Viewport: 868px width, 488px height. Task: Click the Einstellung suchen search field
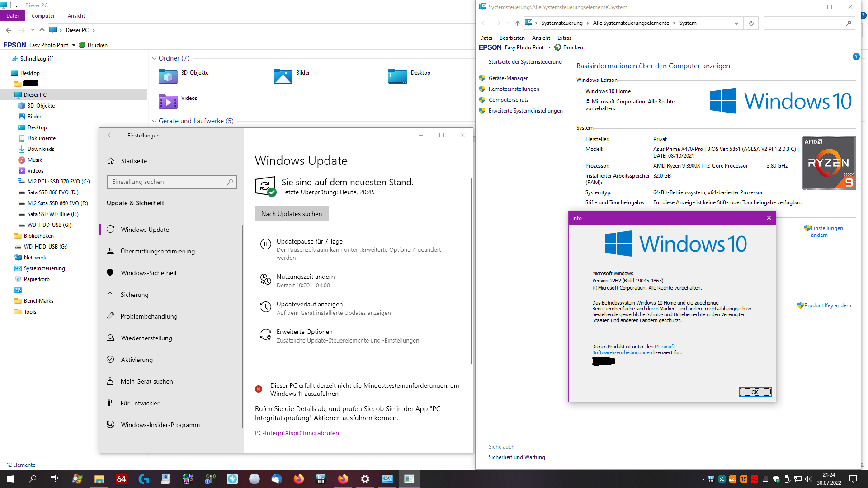[167, 182]
